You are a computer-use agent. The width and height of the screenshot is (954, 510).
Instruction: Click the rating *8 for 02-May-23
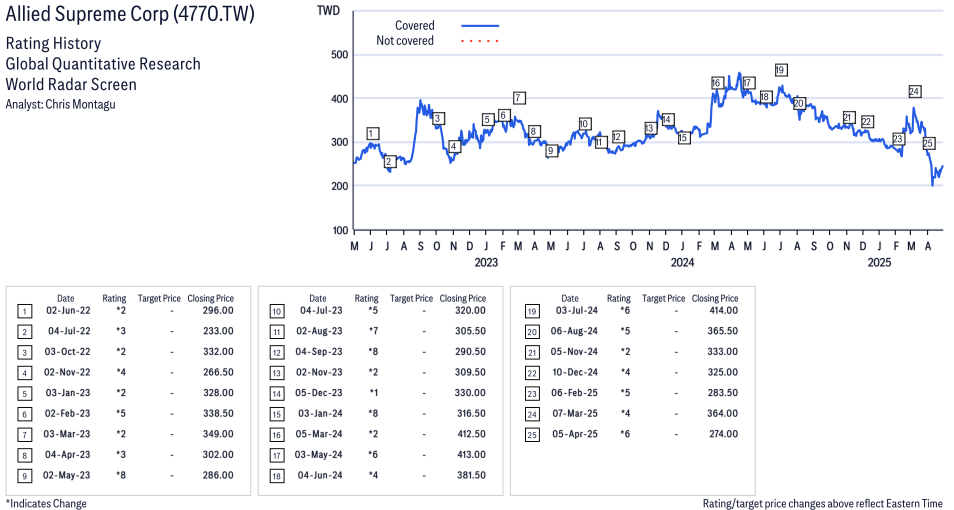(x=121, y=475)
